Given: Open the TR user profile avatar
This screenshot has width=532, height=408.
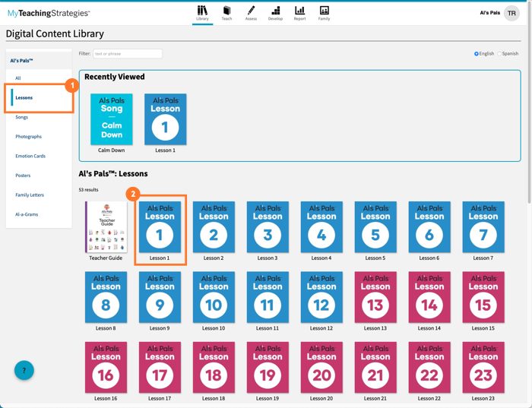Looking at the screenshot, I should point(511,13).
